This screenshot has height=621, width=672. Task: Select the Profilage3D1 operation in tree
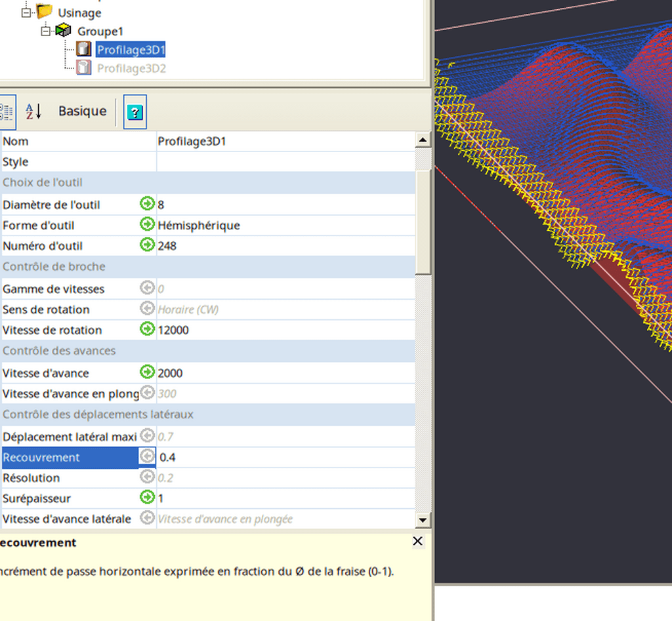click(x=131, y=50)
